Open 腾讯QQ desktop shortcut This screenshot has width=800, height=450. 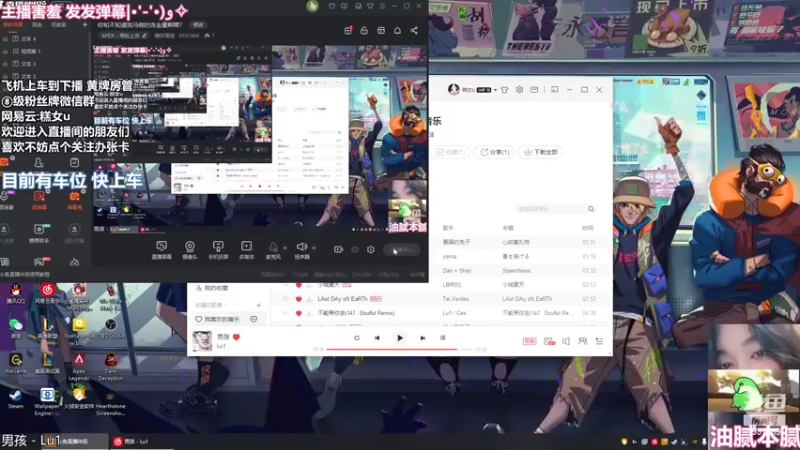16,294
